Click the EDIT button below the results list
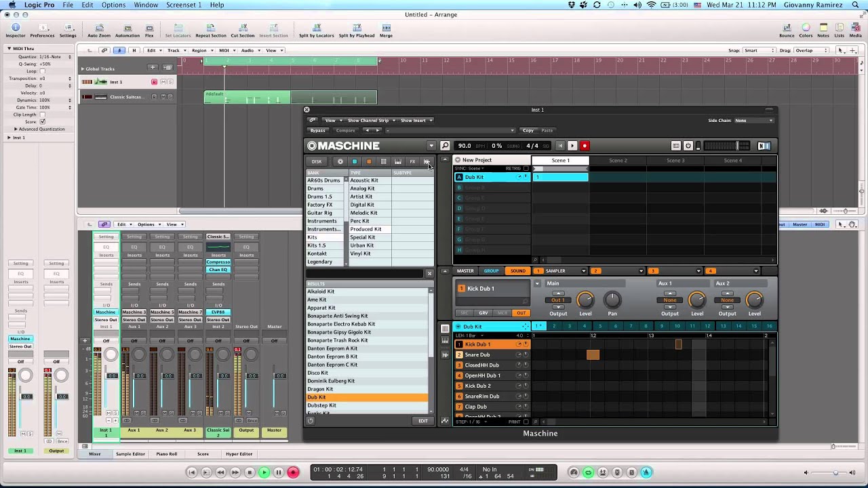 (422, 421)
